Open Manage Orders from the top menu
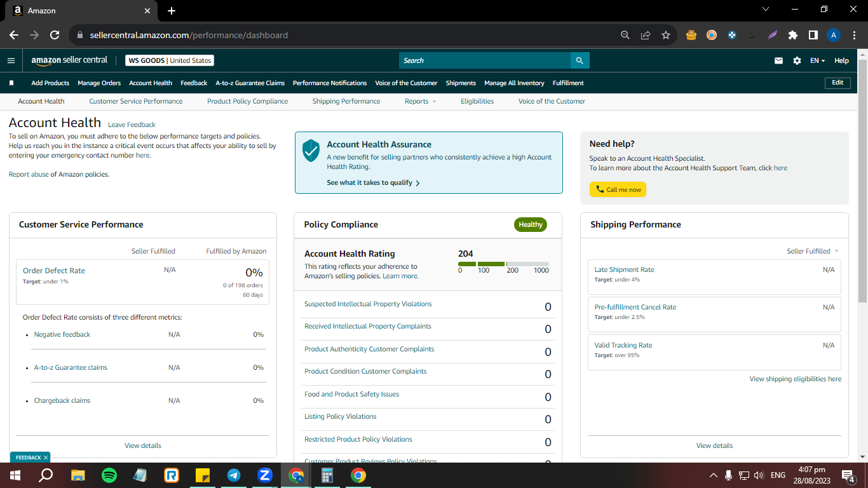The height and width of the screenshot is (488, 868). click(99, 83)
